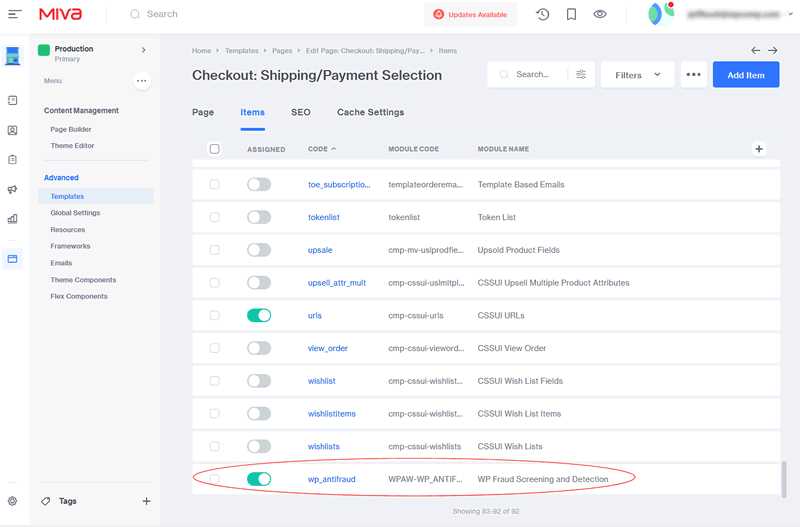Image resolution: width=800 pixels, height=527 pixels.
Task: Check the select-all header checkbox
Action: point(215,149)
